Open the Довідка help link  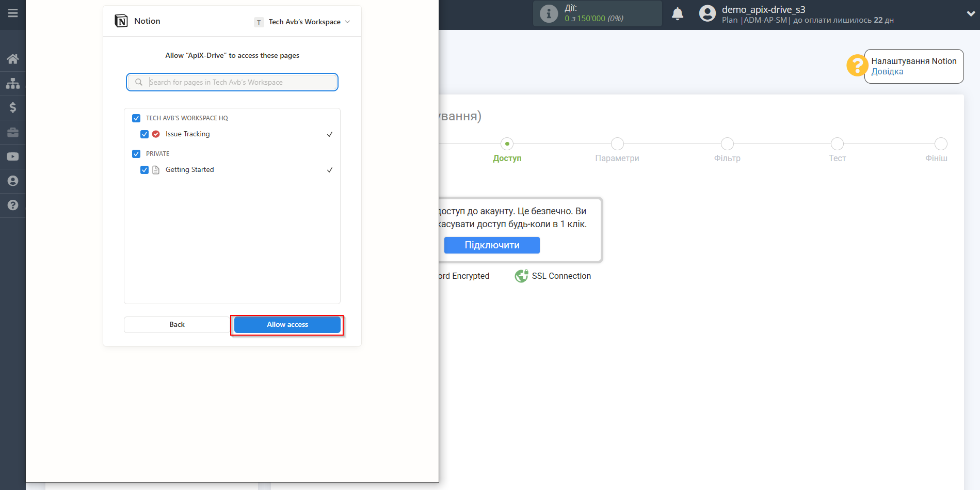click(887, 72)
